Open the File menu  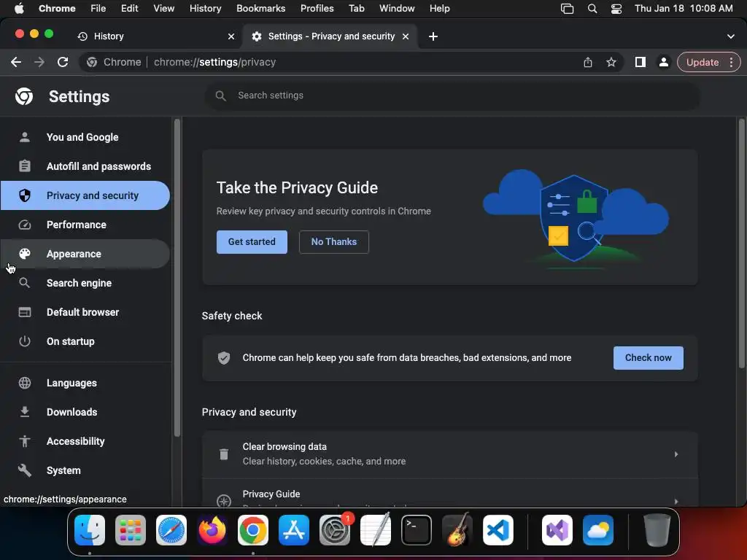click(x=98, y=9)
